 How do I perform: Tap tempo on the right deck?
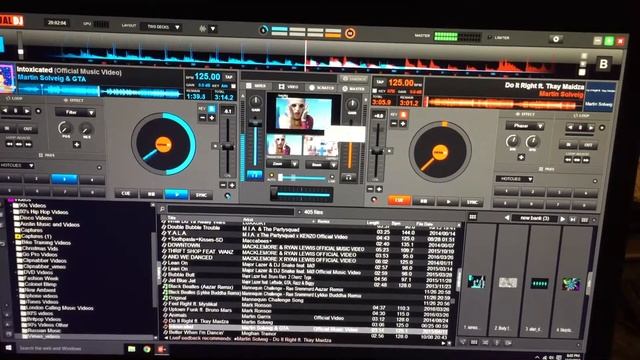tap(380, 82)
